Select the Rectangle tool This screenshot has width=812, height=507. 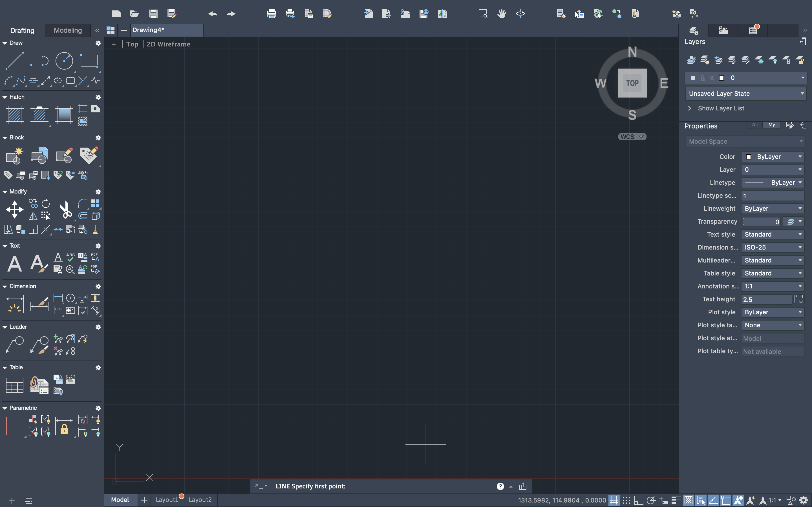(x=88, y=60)
